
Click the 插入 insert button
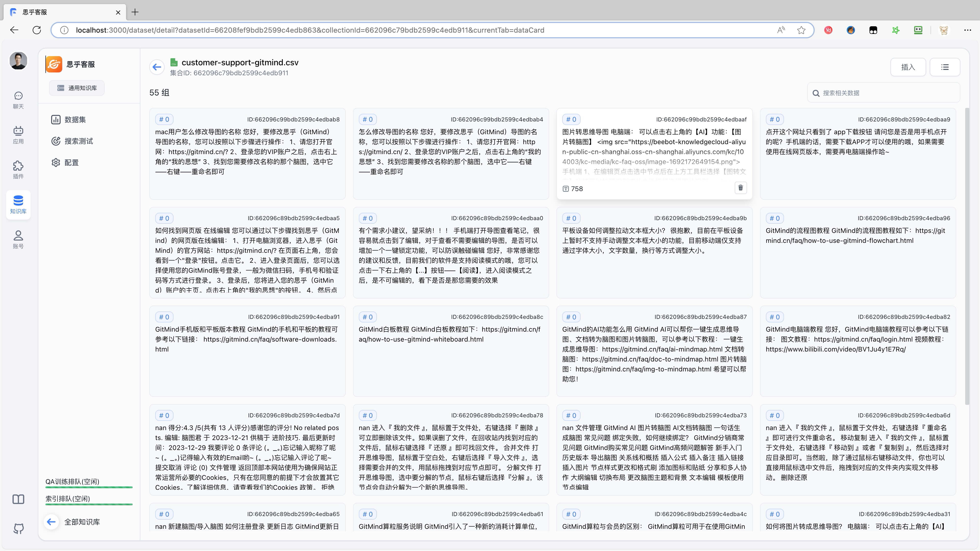coord(908,67)
